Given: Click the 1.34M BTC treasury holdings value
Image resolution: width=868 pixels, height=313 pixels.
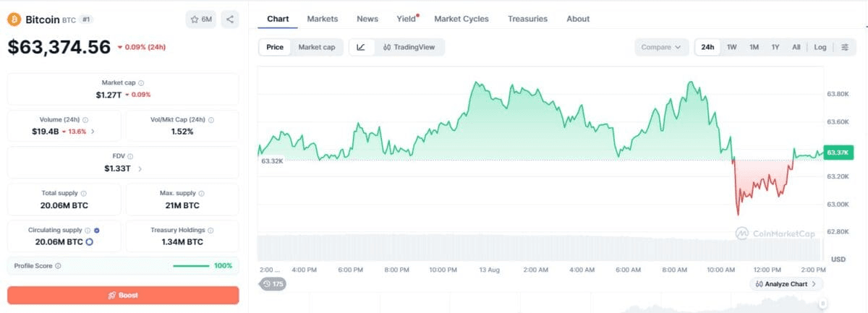Looking at the screenshot, I should coord(182,242).
